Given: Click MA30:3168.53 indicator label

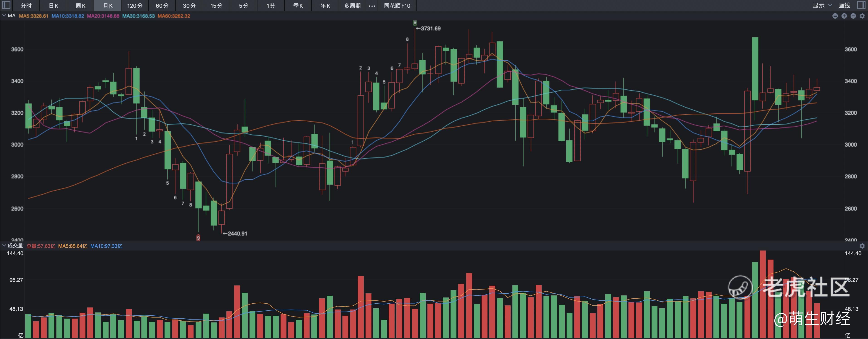Looking at the screenshot, I should [x=138, y=16].
